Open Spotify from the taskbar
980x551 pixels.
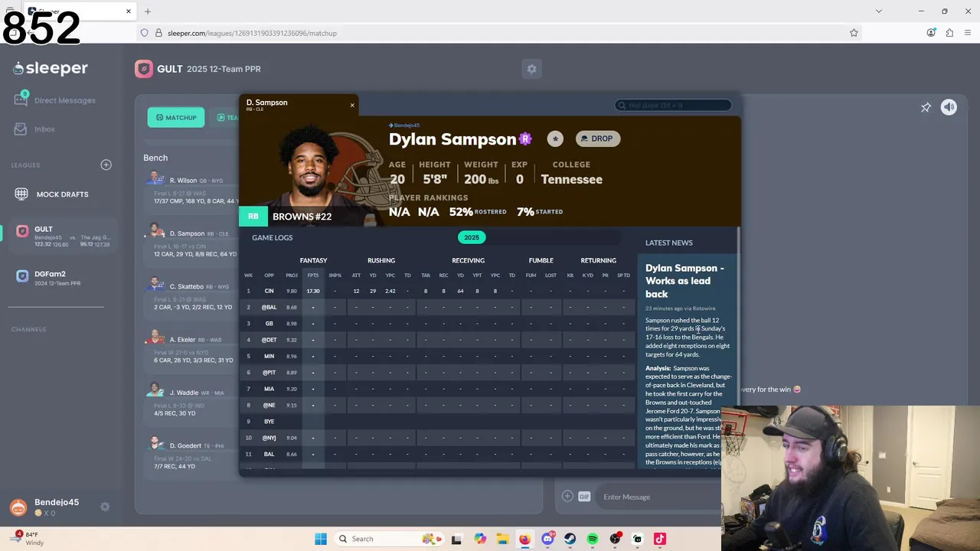pyautogui.click(x=593, y=539)
